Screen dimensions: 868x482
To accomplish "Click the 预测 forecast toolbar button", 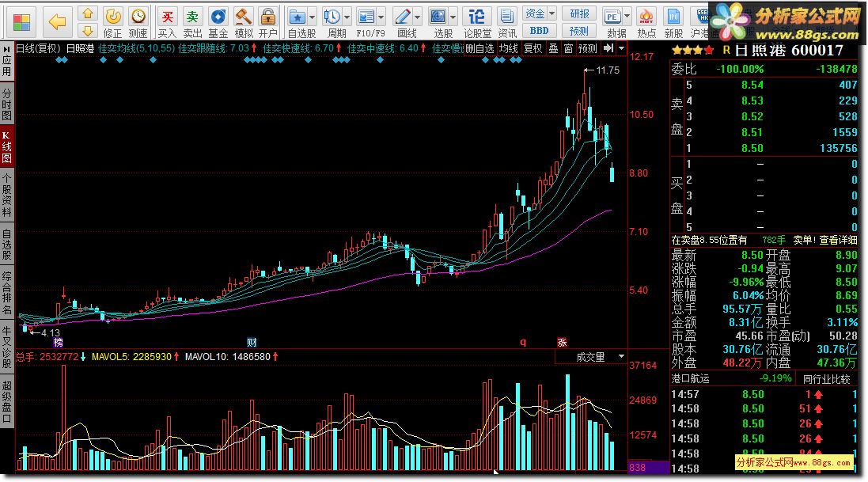I will [579, 30].
